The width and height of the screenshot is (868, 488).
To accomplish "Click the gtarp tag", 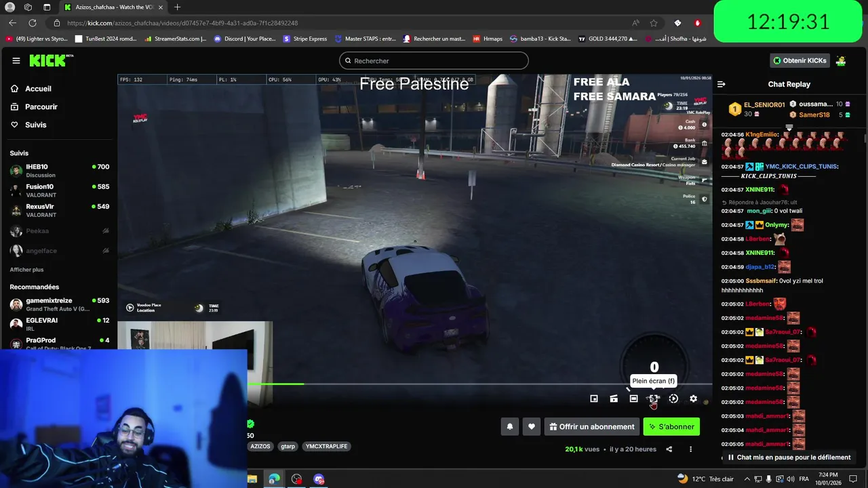I will [288, 447].
